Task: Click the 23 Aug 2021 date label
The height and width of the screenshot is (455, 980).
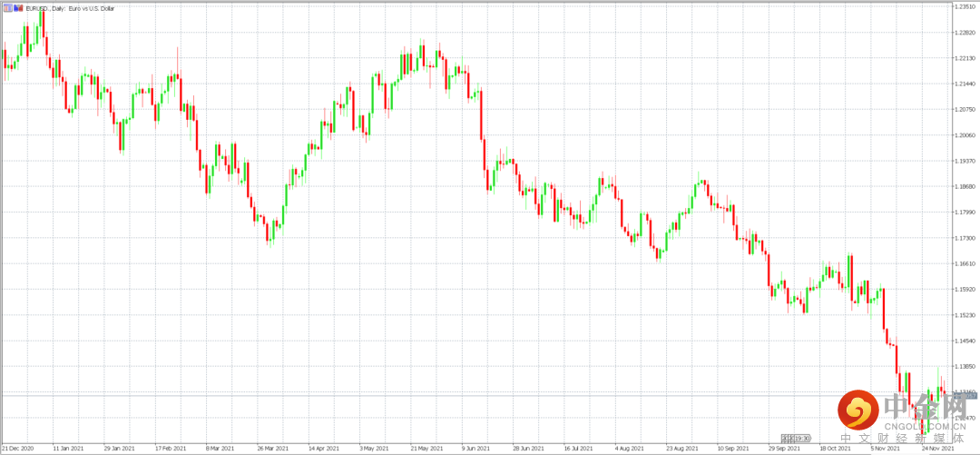Action: (681, 449)
